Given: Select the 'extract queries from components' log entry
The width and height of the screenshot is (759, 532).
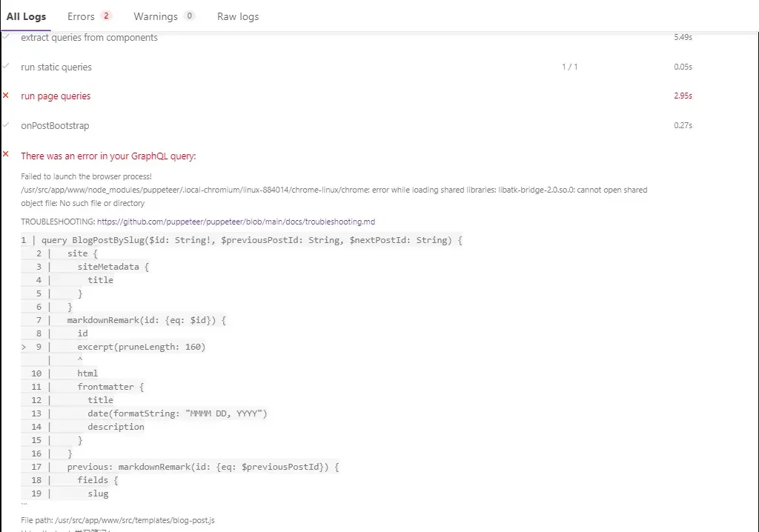Looking at the screenshot, I should 89,37.
